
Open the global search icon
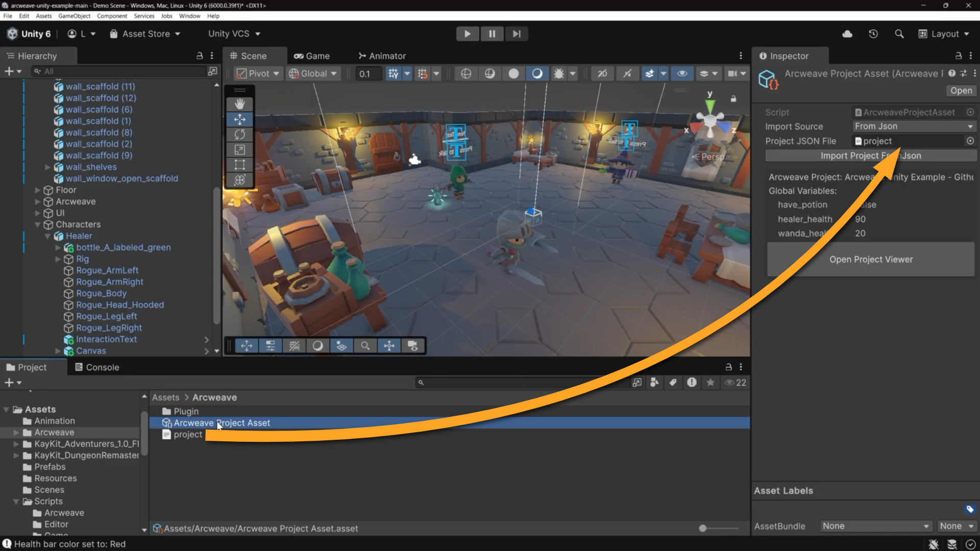pos(899,34)
